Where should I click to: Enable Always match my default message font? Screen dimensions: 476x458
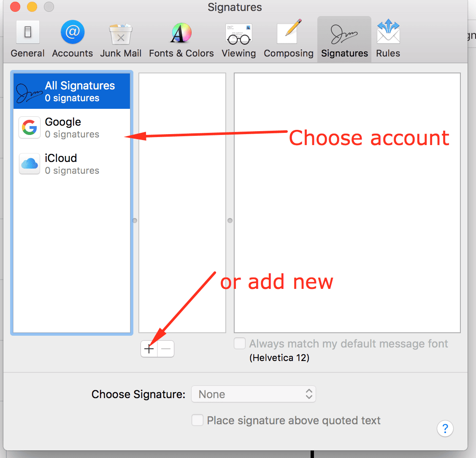[239, 343]
